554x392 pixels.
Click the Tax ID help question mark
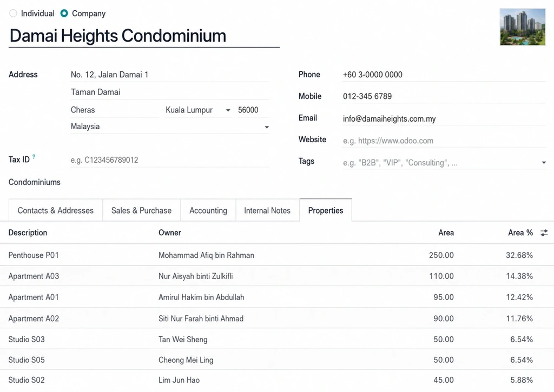pyautogui.click(x=34, y=156)
